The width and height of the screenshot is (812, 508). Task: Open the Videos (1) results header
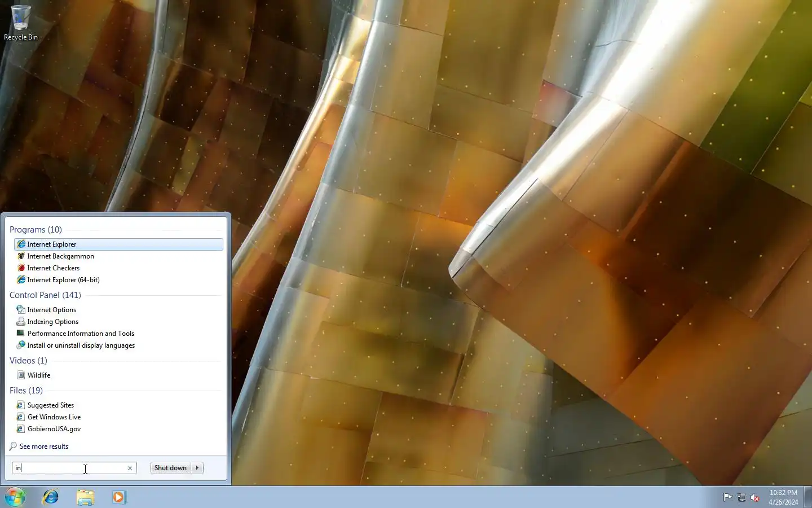(x=28, y=361)
